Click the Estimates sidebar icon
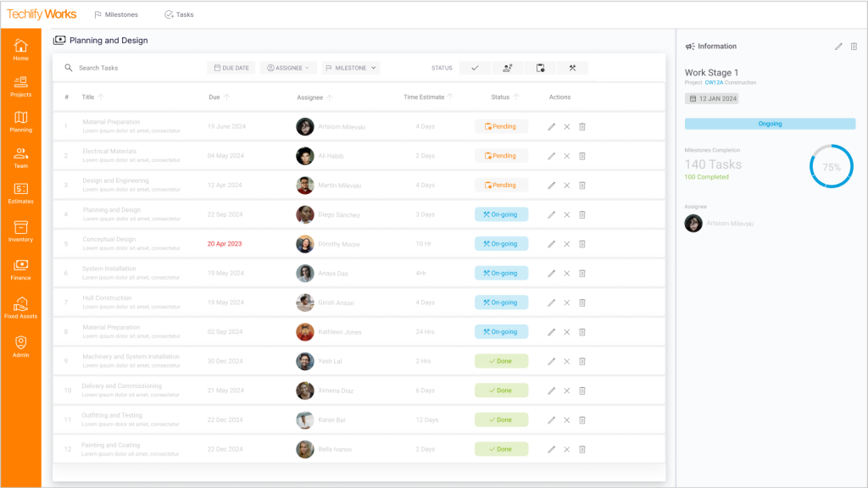The height and width of the screenshot is (488, 868). [20, 192]
